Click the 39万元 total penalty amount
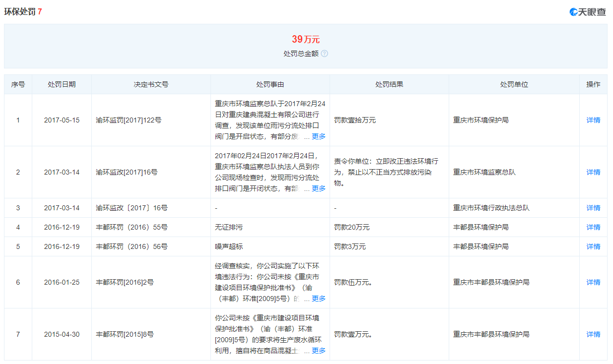 point(305,39)
